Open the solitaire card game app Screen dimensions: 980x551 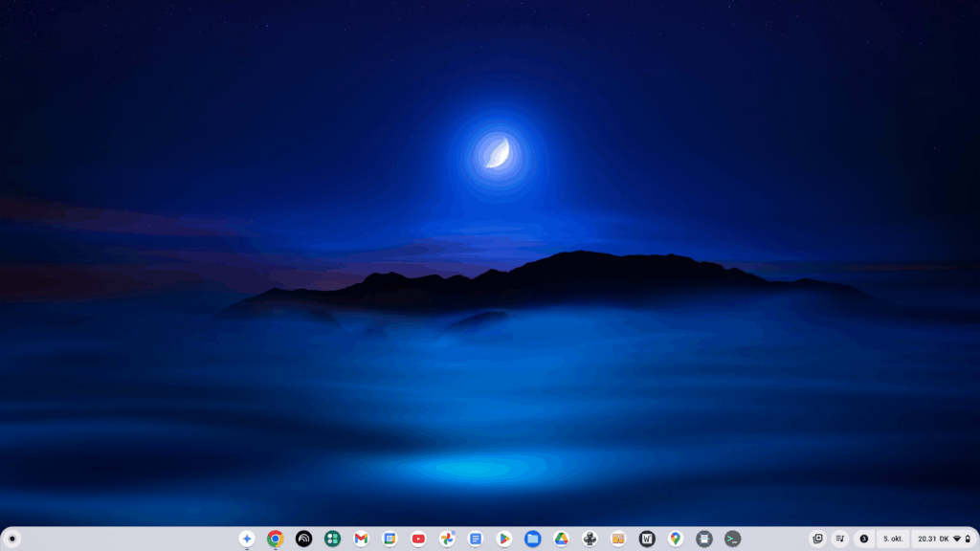(589, 538)
